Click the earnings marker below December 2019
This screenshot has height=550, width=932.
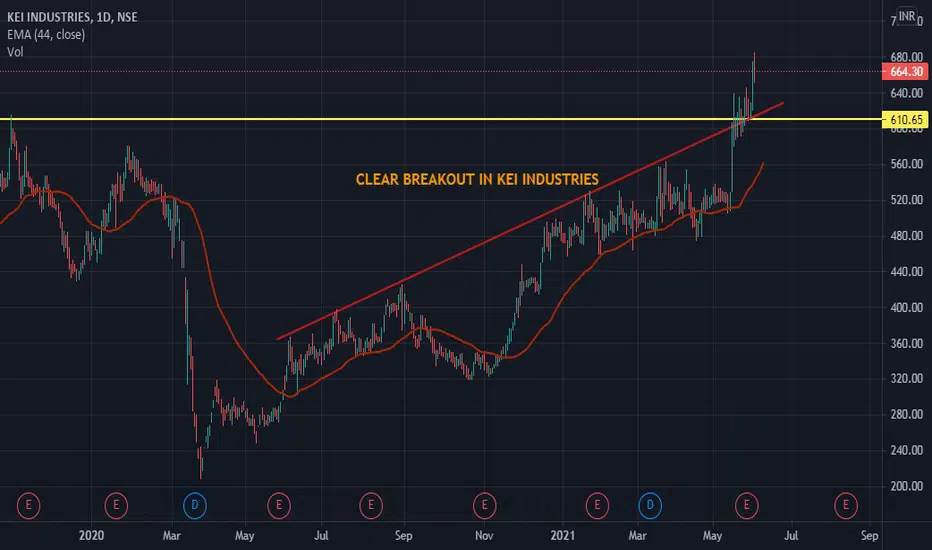(x=28, y=506)
